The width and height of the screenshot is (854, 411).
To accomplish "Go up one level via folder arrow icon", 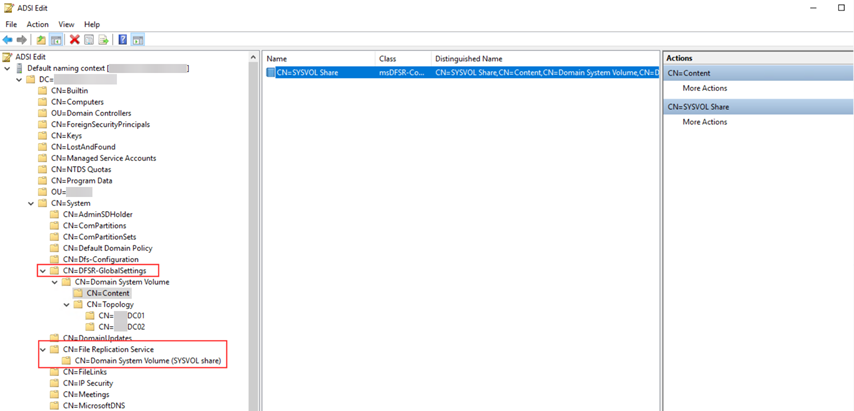I will 41,40.
